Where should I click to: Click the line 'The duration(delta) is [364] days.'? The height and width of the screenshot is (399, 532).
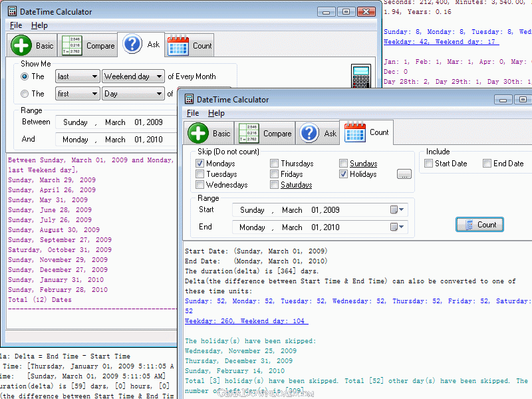[x=252, y=271]
